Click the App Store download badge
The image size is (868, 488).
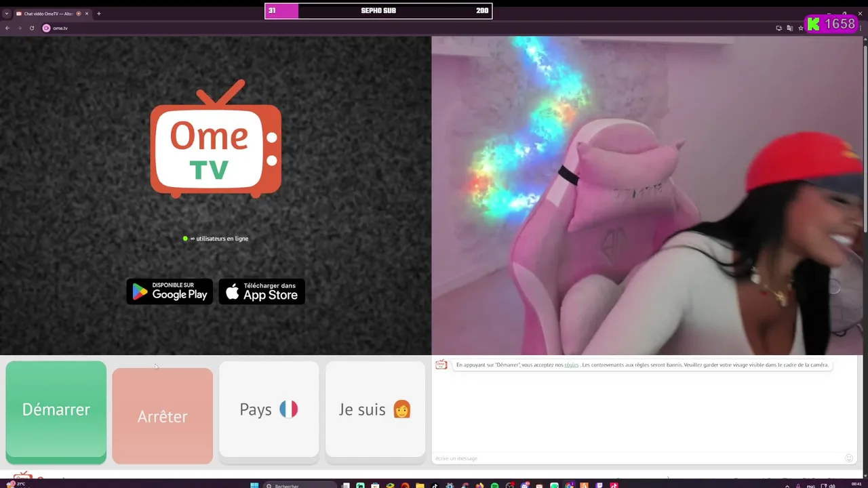262,291
